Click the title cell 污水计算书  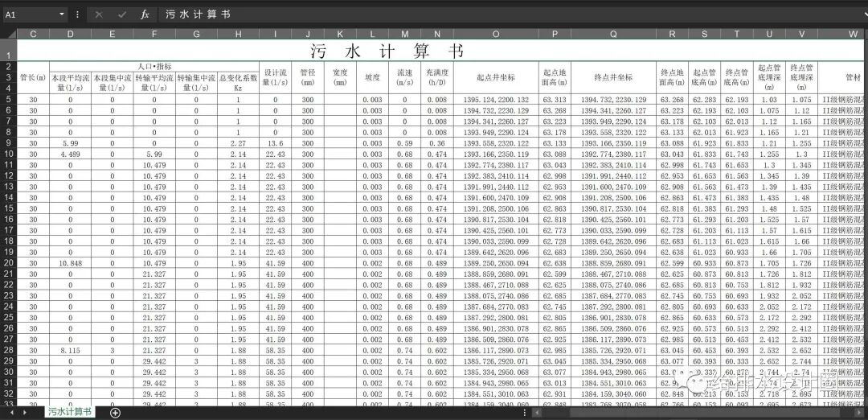point(387,51)
